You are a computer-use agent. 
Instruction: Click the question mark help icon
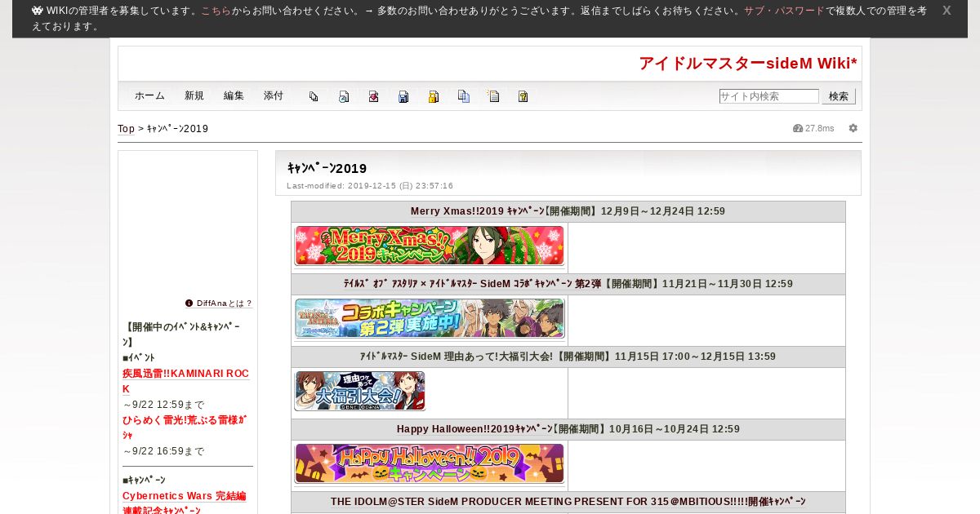click(523, 96)
